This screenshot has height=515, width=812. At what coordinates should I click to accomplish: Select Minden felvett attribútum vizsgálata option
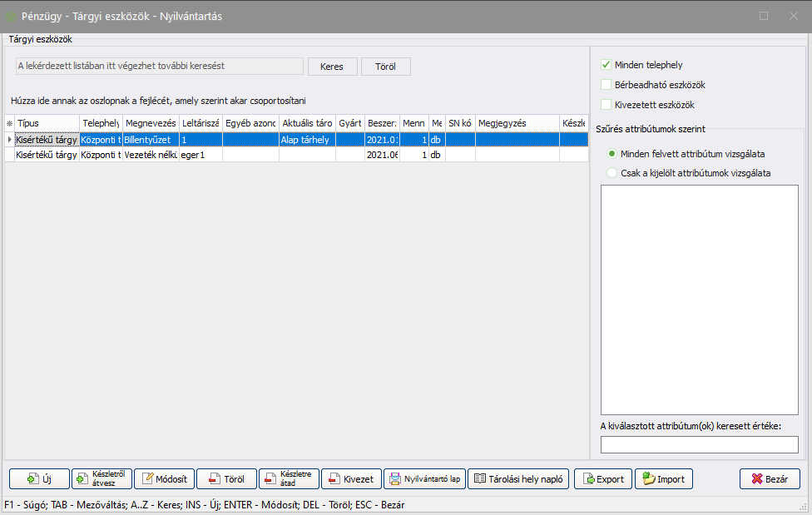pos(613,154)
